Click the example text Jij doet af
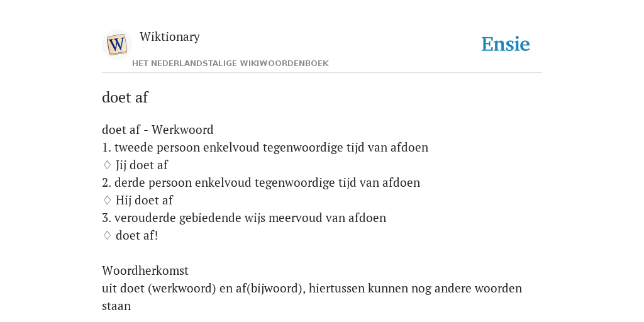The image size is (644, 322). [142, 165]
